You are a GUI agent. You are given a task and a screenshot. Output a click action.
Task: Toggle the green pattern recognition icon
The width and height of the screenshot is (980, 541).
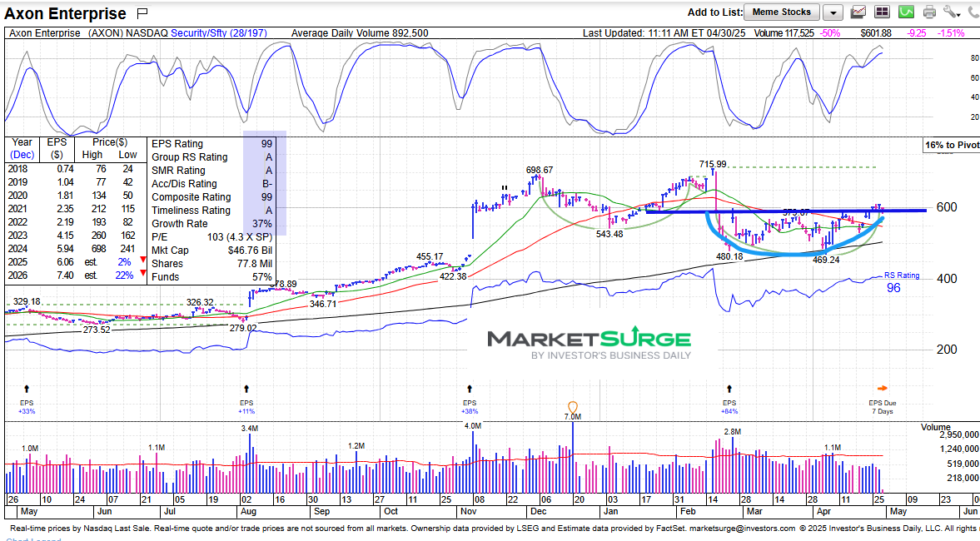click(906, 12)
